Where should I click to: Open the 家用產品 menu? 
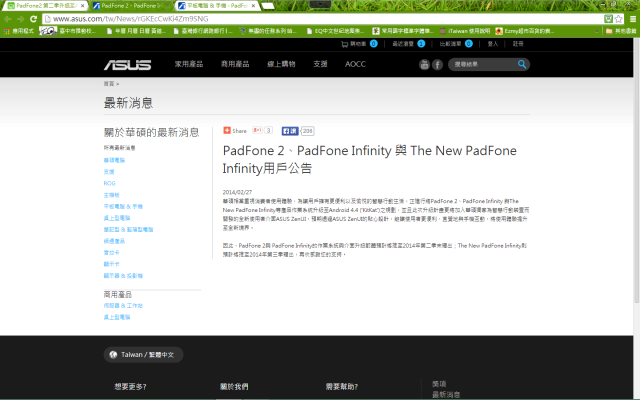pyautogui.click(x=189, y=64)
